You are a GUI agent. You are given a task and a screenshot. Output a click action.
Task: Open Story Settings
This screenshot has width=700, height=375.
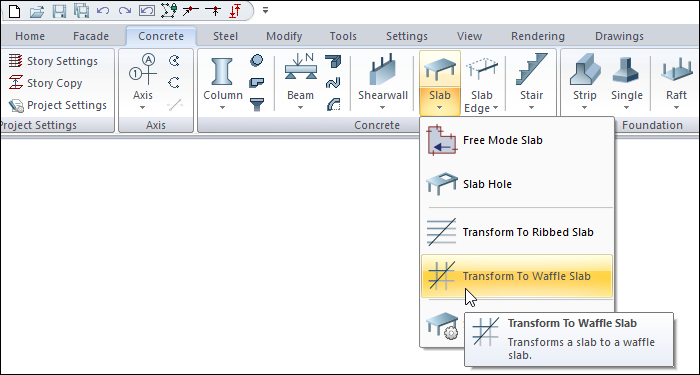54,61
